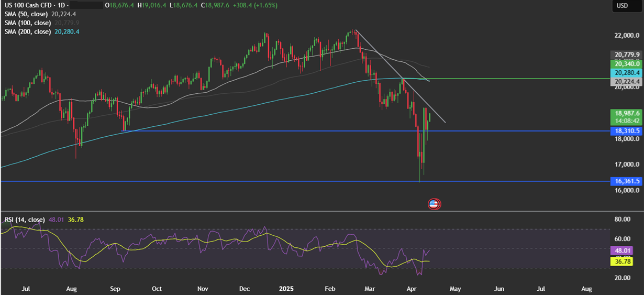The width and height of the screenshot is (644, 295).
Task: Click the 22,000.0 price axis tick
Action: 627,36
